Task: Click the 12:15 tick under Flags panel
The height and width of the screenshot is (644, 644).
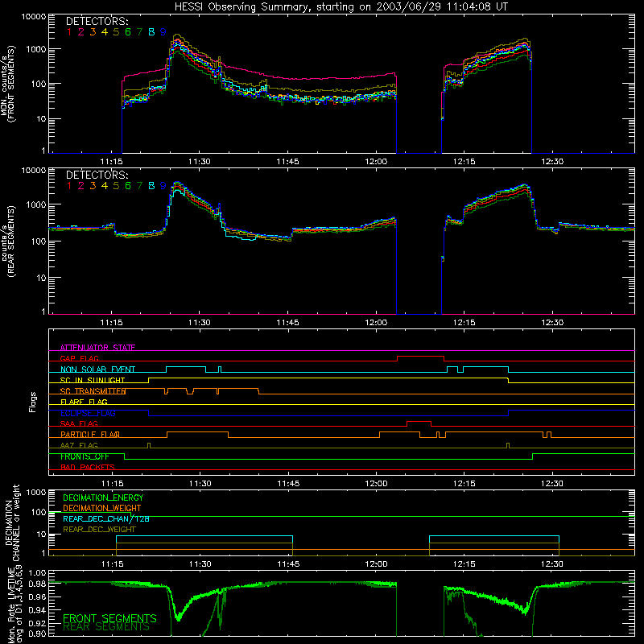Action: point(464,484)
